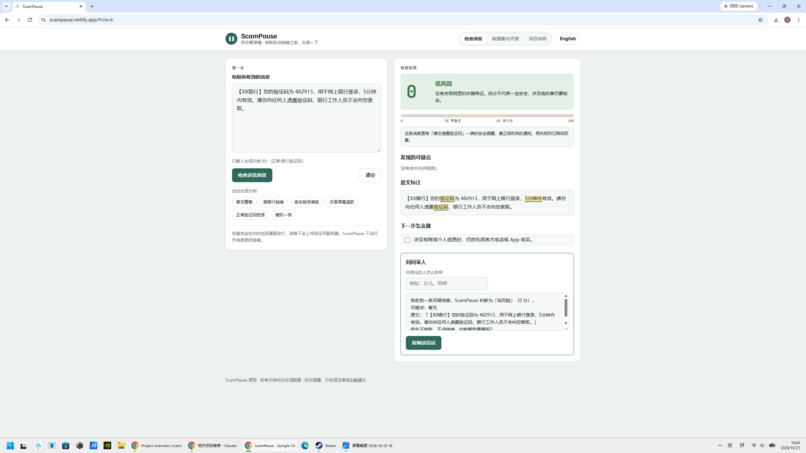Open Microsoft Edge from the taskbar
806x453 pixels.
[305, 445]
